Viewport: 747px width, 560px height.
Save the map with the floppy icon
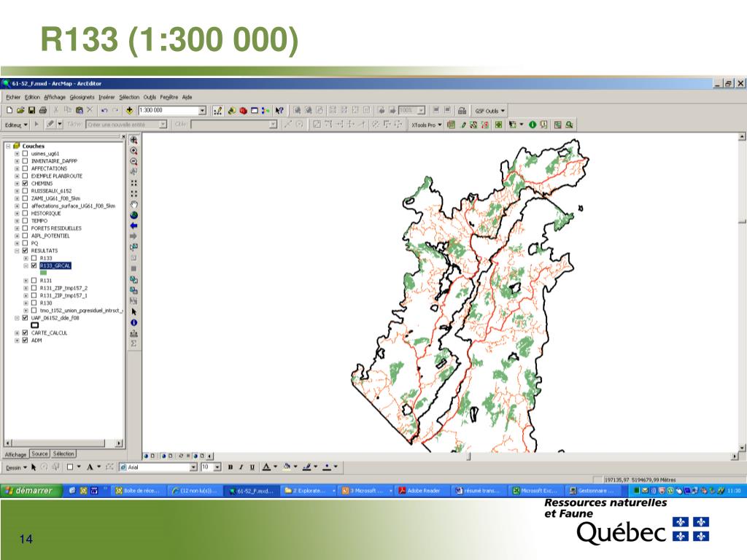[x=31, y=111]
